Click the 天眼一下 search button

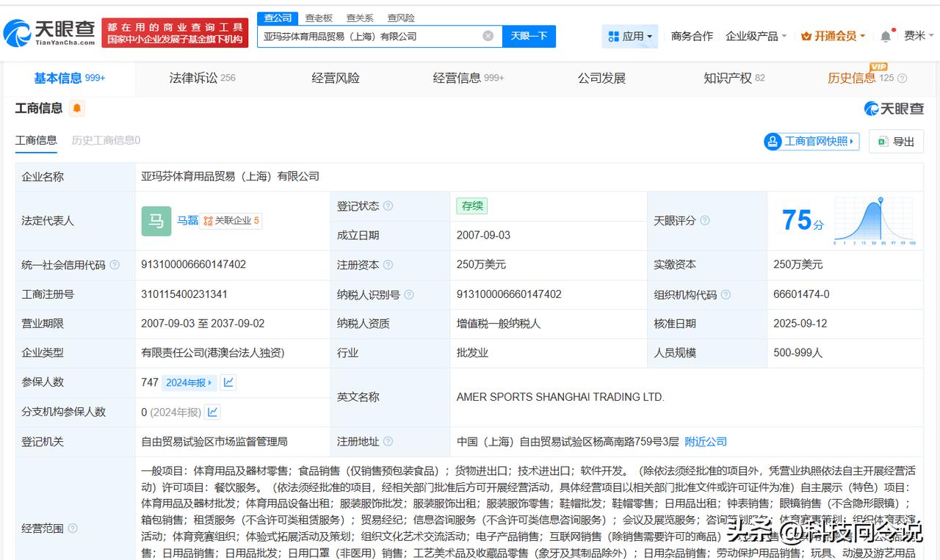click(x=529, y=36)
